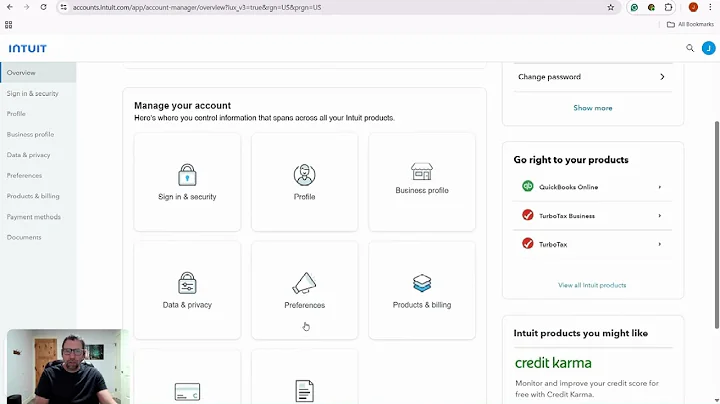Click View all Intuit products link
Viewport: 720px width, 404px height.
pyautogui.click(x=592, y=285)
